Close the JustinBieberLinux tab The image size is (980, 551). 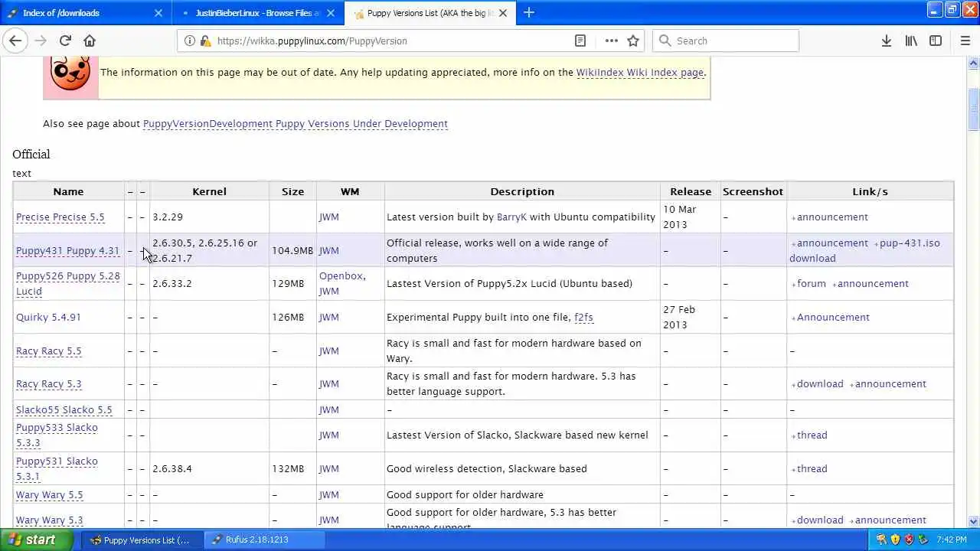coord(331,13)
